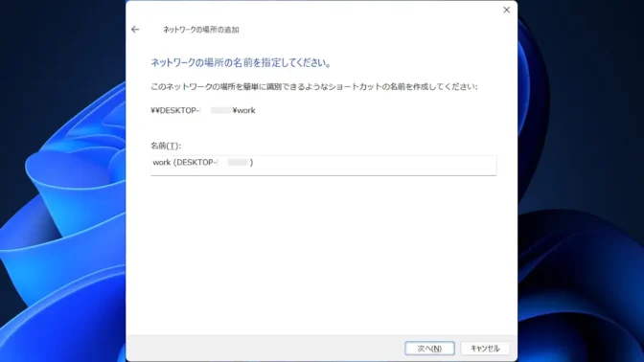Close the network location wizard dialog
Screen dimensions: 644x362
coord(506,10)
